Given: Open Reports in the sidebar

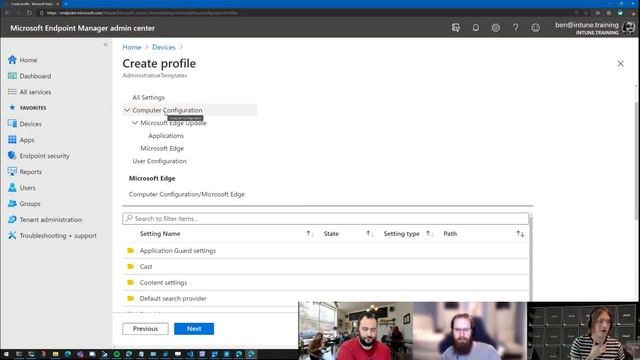Looking at the screenshot, I should click(30, 171).
